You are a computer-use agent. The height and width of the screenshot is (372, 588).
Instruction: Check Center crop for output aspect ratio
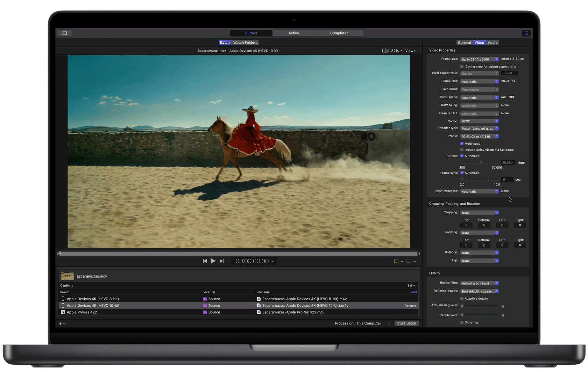462,67
